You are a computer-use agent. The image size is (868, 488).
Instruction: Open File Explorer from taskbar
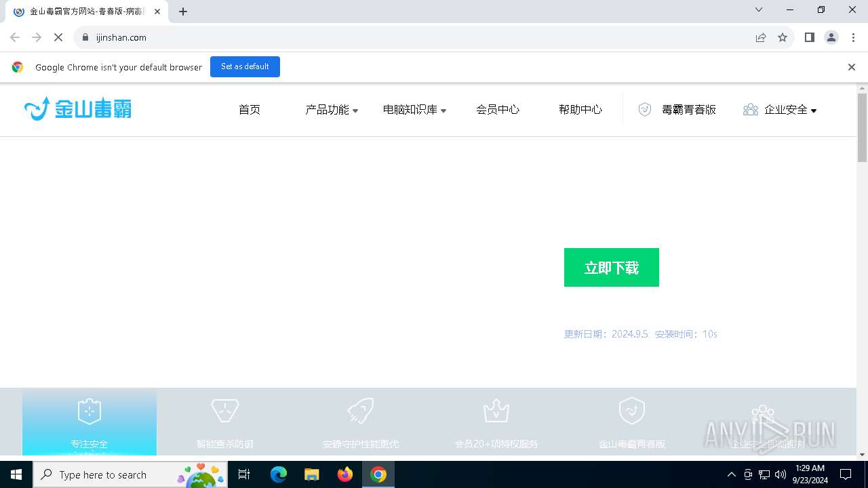(x=312, y=474)
